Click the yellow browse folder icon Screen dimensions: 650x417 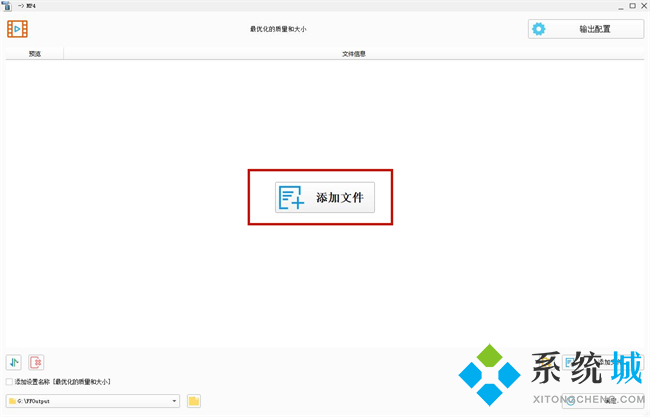[194, 401]
